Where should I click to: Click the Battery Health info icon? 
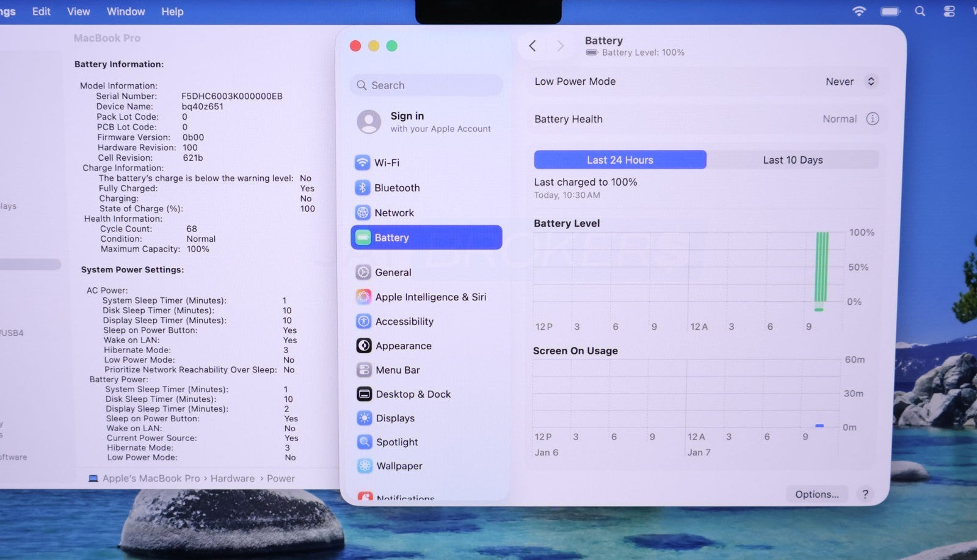[873, 119]
